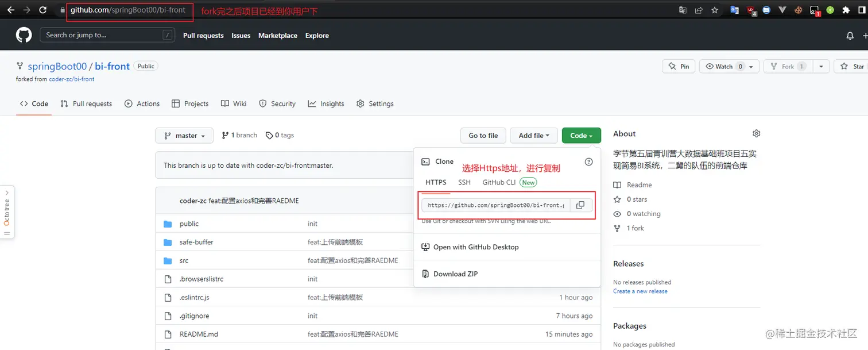Click the Fork button

788,67
